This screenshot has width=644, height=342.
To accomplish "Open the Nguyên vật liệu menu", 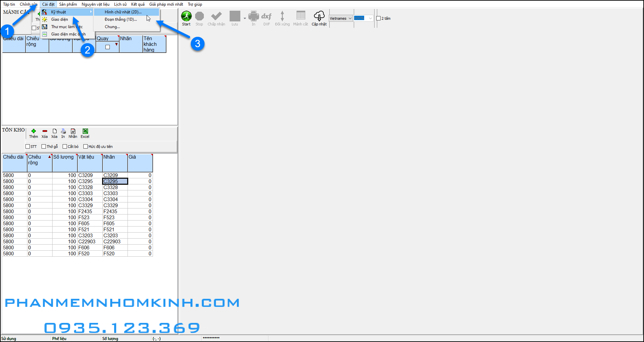I will (95, 4).
